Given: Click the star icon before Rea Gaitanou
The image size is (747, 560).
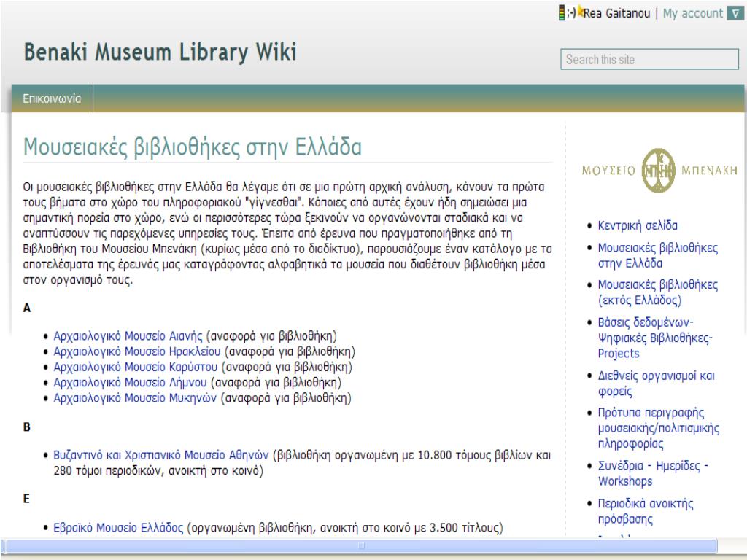Looking at the screenshot, I should click(580, 12).
